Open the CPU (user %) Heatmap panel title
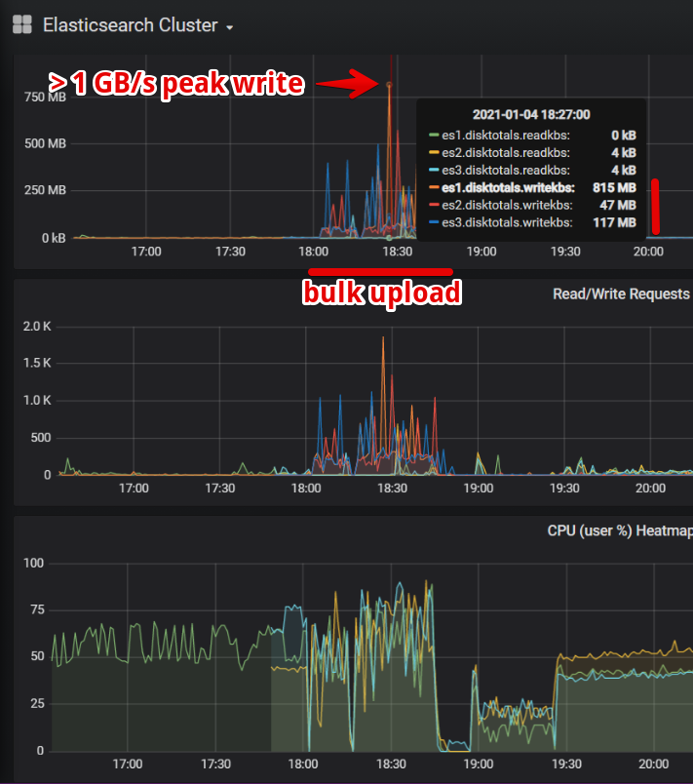The height and width of the screenshot is (784, 693). pos(620,530)
